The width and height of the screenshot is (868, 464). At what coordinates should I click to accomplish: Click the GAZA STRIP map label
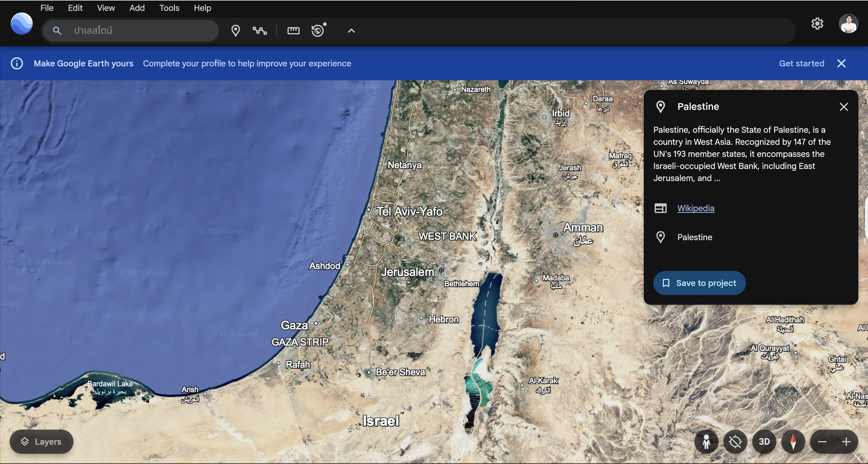click(x=300, y=342)
